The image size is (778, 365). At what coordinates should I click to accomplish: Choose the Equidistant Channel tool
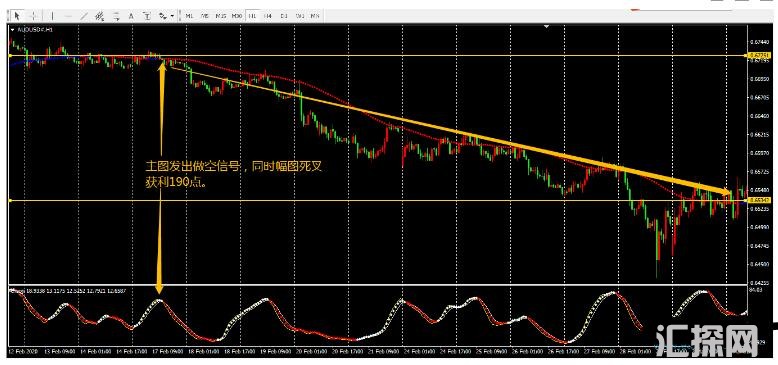coord(99,15)
